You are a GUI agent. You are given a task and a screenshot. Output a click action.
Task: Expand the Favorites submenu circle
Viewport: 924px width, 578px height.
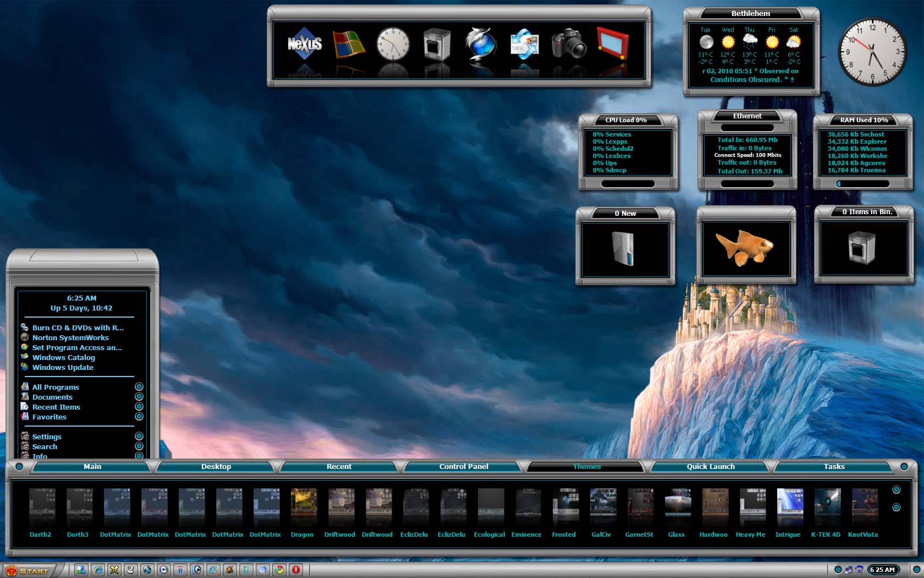pyautogui.click(x=139, y=416)
